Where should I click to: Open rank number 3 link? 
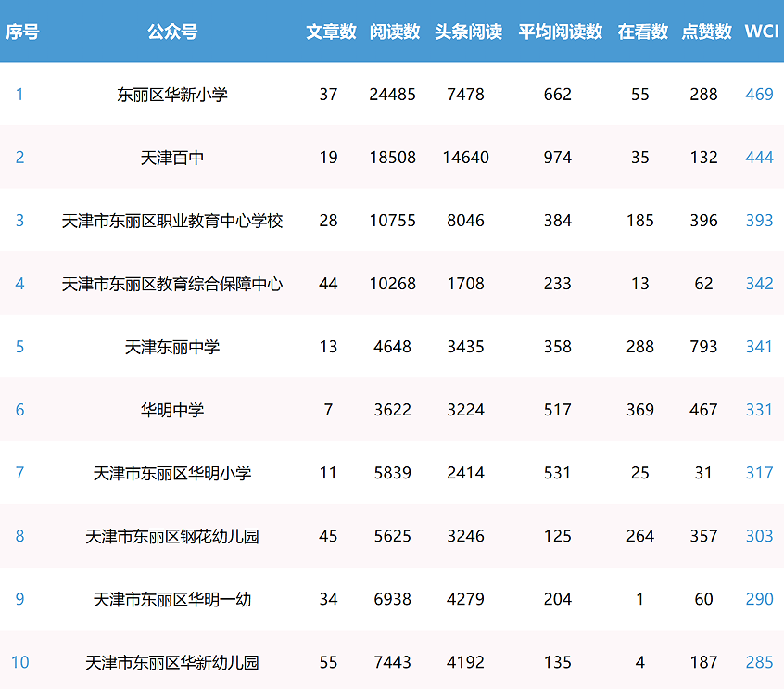click(x=19, y=220)
